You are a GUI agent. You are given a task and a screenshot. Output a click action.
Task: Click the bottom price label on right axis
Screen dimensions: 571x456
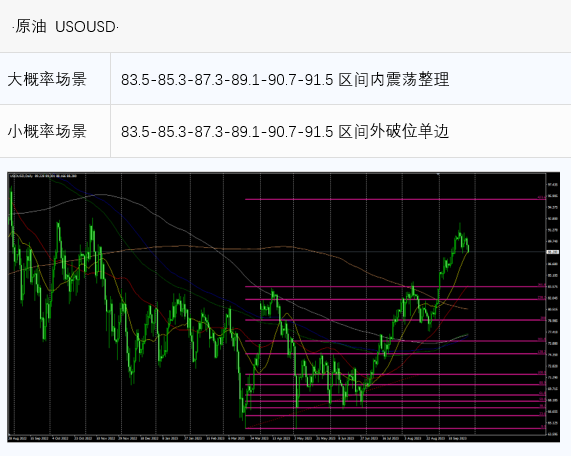[552, 434]
